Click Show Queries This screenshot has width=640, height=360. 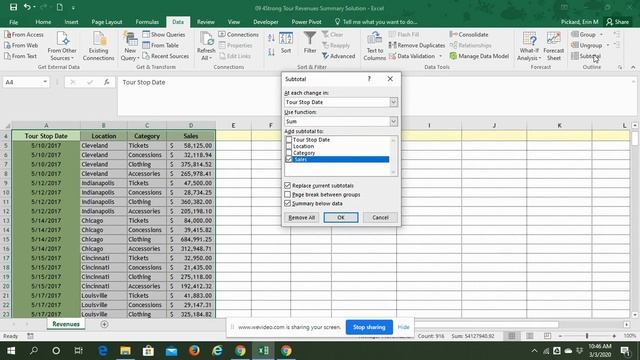164,35
